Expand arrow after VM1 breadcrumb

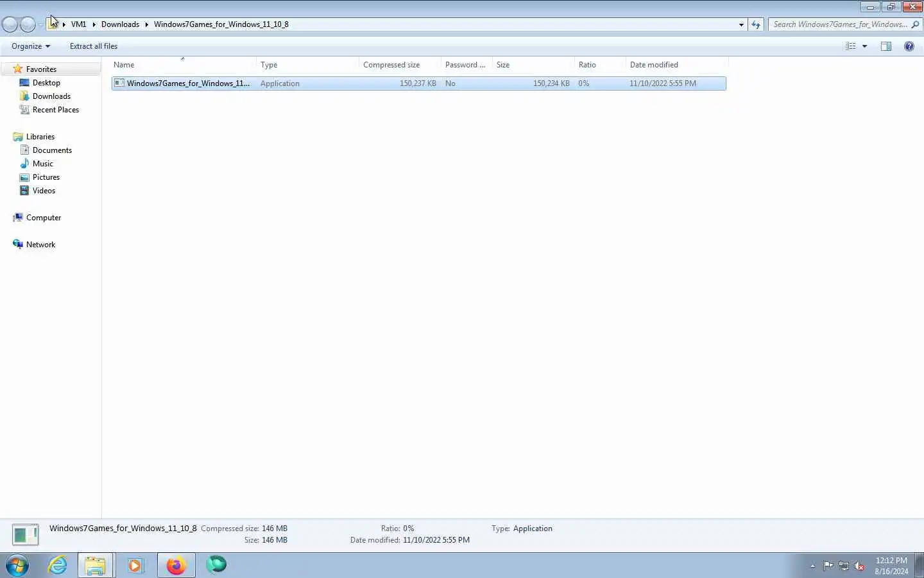94,24
